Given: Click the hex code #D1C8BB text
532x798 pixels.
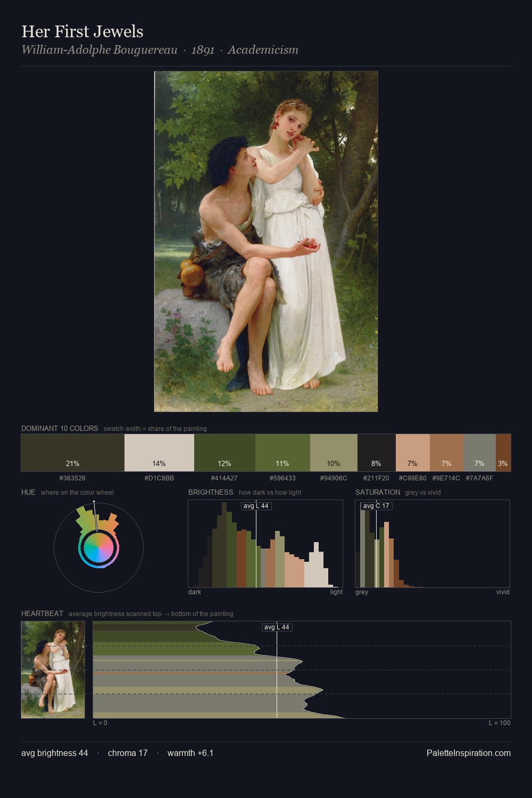Looking at the screenshot, I should [x=159, y=478].
